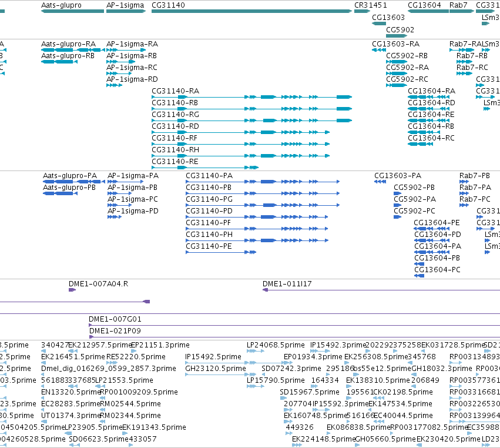Click protein label Rab7-PB

click(x=475, y=176)
